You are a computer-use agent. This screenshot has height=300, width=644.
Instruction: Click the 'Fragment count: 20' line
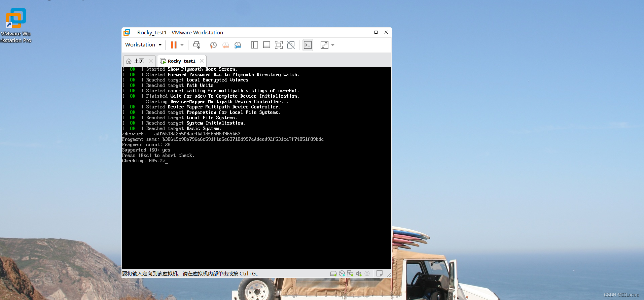pos(146,145)
